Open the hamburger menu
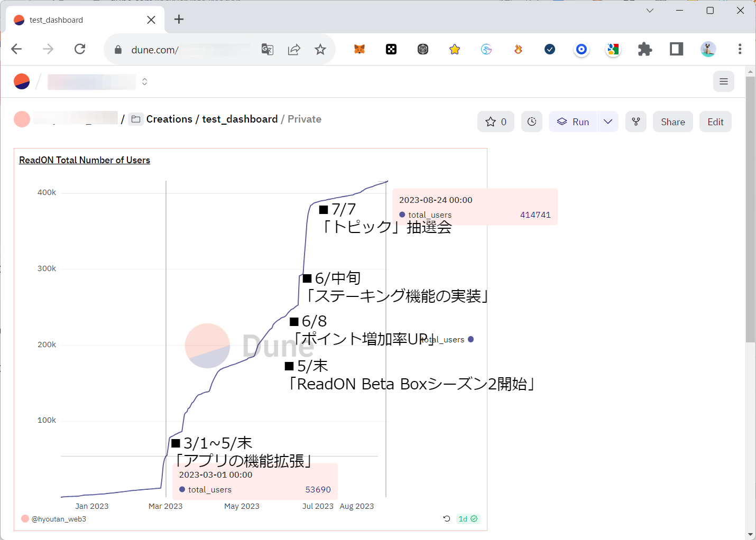The width and height of the screenshot is (756, 540). [723, 81]
